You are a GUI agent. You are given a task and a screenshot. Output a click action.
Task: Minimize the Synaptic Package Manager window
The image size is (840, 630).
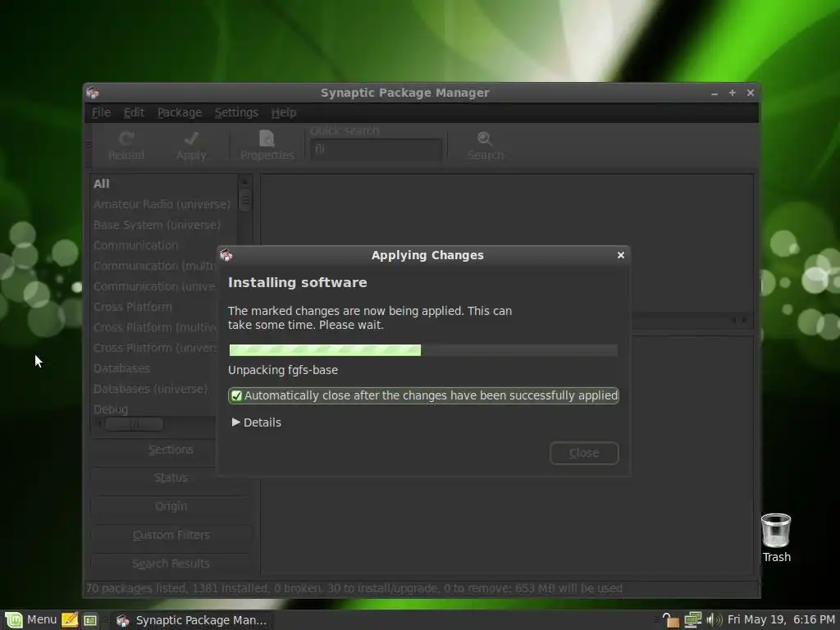click(714, 94)
